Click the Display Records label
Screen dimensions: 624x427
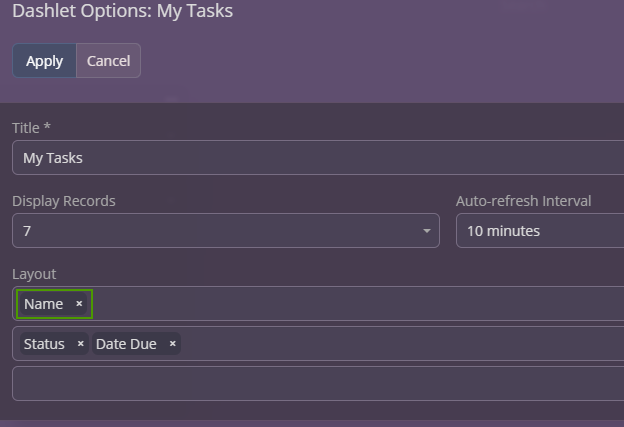(64, 201)
